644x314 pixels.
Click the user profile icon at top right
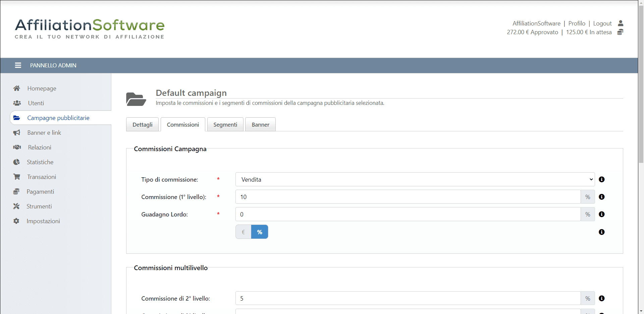(621, 23)
